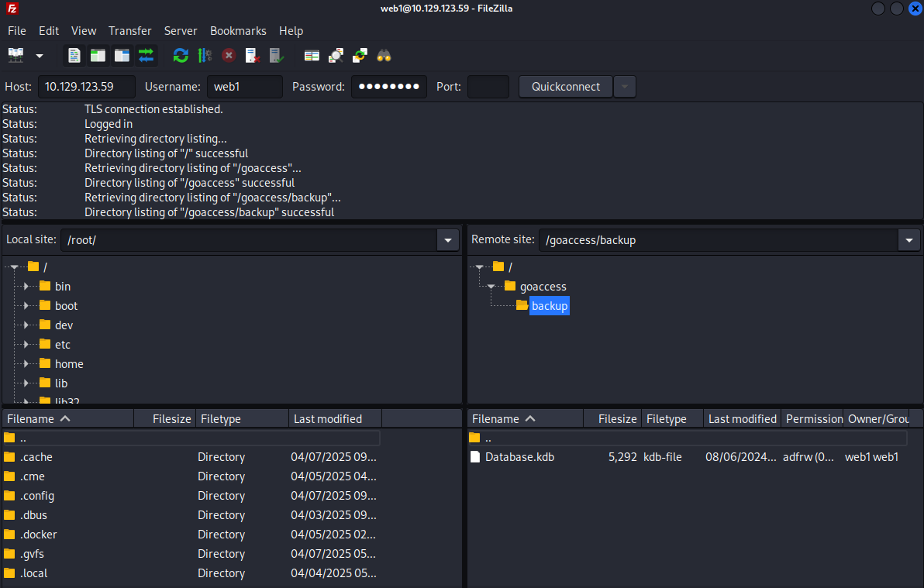Select Database.kdb remote file

[x=688, y=457]
